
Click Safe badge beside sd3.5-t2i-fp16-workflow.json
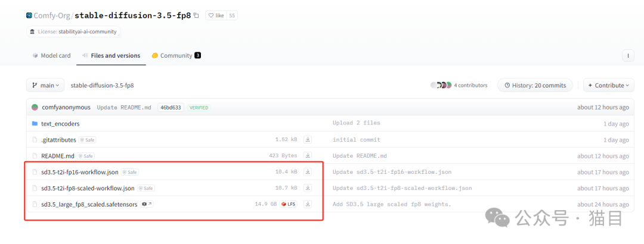(130, 172)
